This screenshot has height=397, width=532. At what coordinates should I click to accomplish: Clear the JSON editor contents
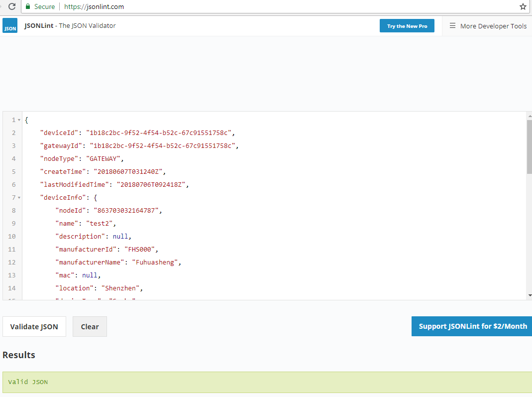90,327
